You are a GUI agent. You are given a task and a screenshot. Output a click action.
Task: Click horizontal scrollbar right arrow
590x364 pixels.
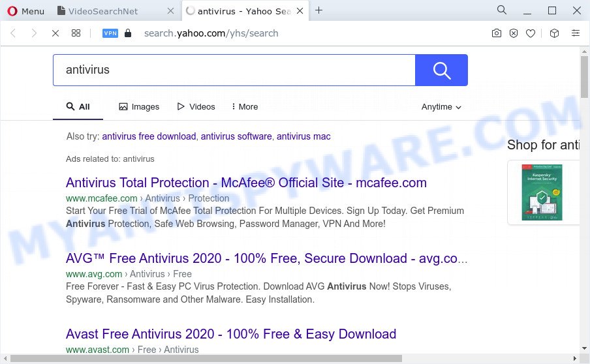point(575,359)
